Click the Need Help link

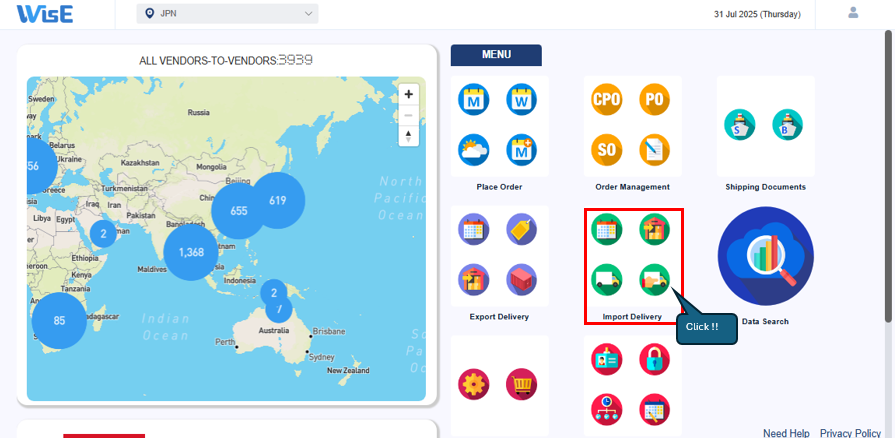pyautogui.click(x=786, y=432)
